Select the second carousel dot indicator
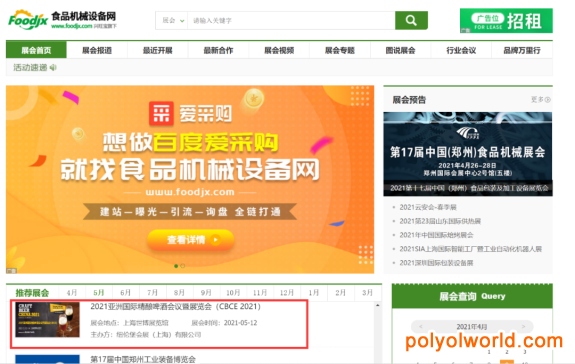Image resolution: width=575 pixels, height=364 pixels. tap(183, 266)
